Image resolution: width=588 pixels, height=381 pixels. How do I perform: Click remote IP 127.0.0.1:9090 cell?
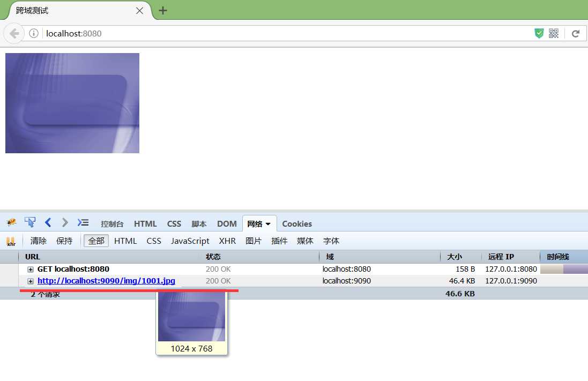[x=511, y=281]
